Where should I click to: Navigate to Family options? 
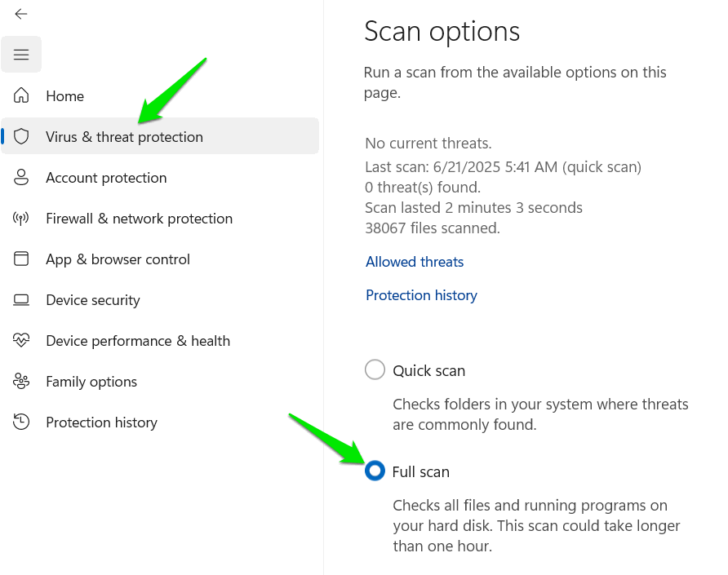pos(91,382)
